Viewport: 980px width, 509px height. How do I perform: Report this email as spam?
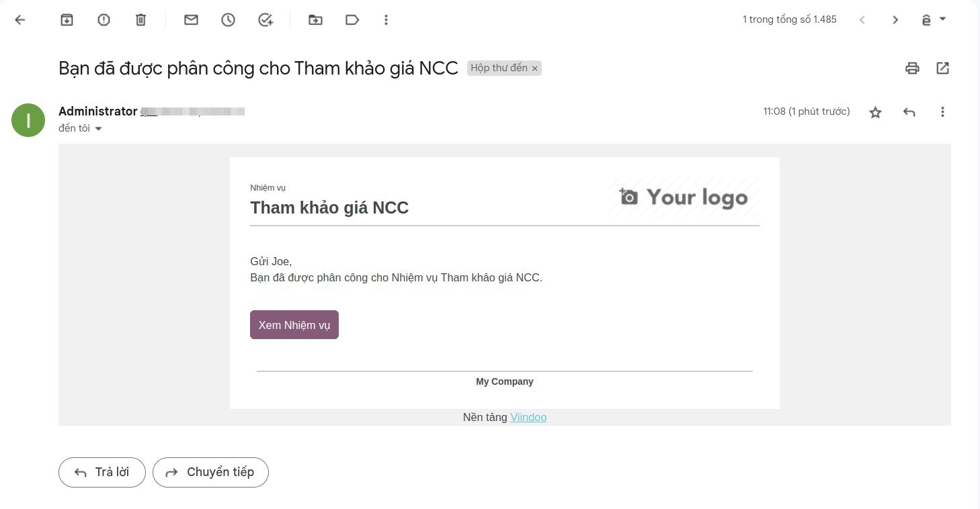[103, 19]
